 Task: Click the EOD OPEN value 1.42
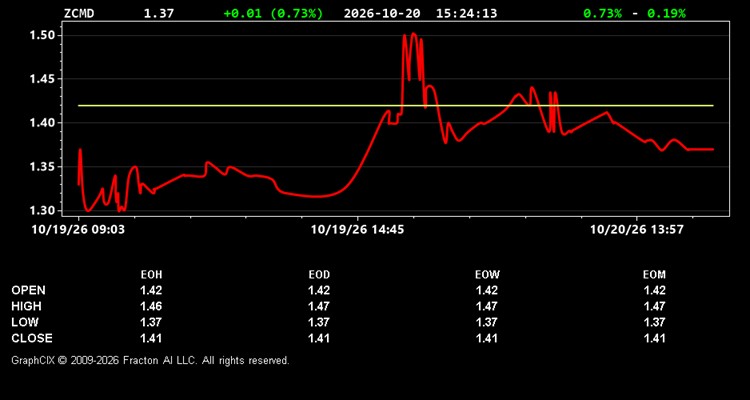pos(319,290)
